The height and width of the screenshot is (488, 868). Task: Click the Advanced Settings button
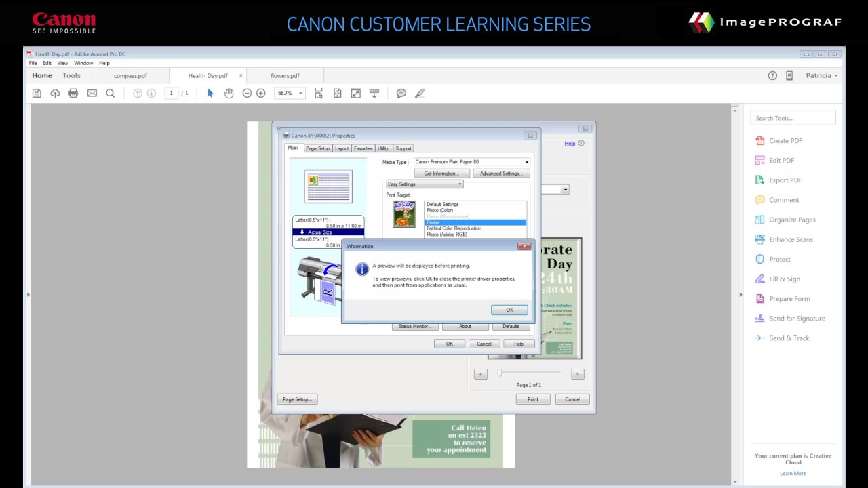(500, 174)
